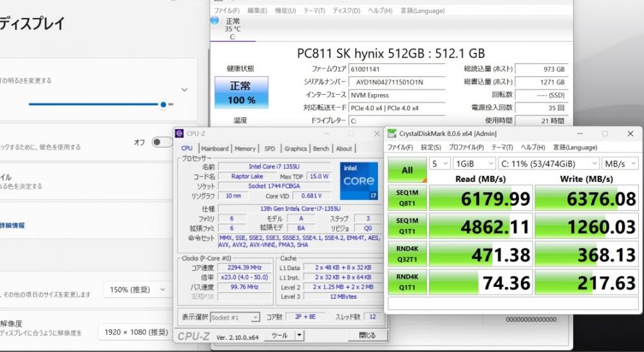Open ファイル(F) menu in CrystalDiskInfo
The height and width of the screenshot is (352, 644).
pos(227,11)
